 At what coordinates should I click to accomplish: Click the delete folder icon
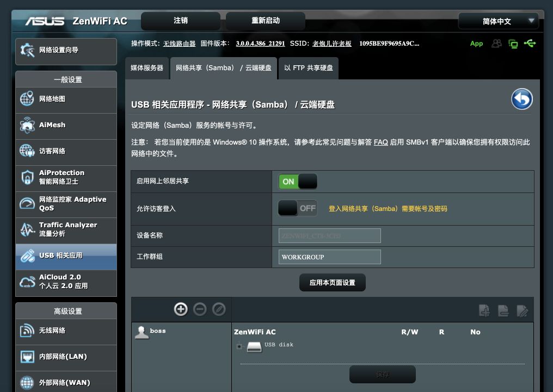(503, 310)
